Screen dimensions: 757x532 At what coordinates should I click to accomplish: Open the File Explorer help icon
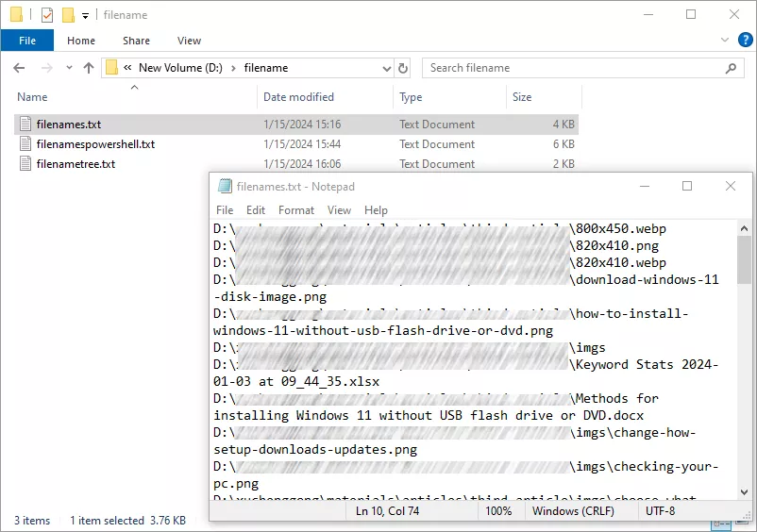coord(746,40)
